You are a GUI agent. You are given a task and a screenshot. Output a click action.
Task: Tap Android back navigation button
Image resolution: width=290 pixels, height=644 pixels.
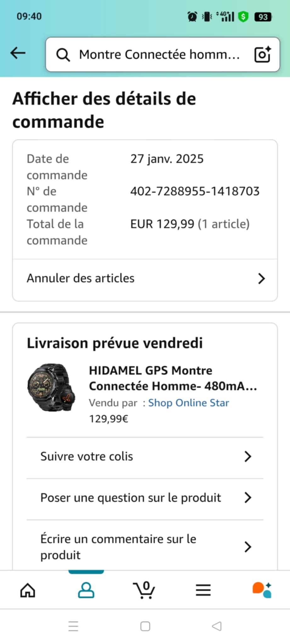pos(217,626)
